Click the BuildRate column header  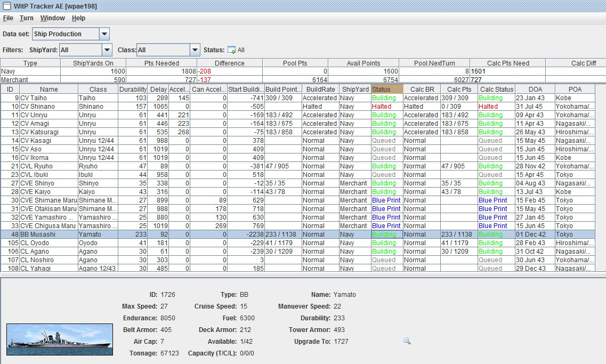[320, 89]
